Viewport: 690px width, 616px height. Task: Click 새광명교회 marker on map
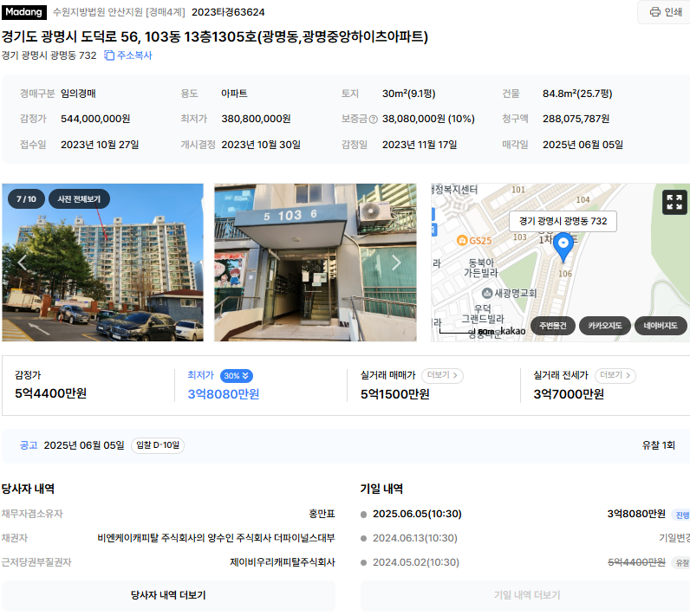click(x=509, y=293)
